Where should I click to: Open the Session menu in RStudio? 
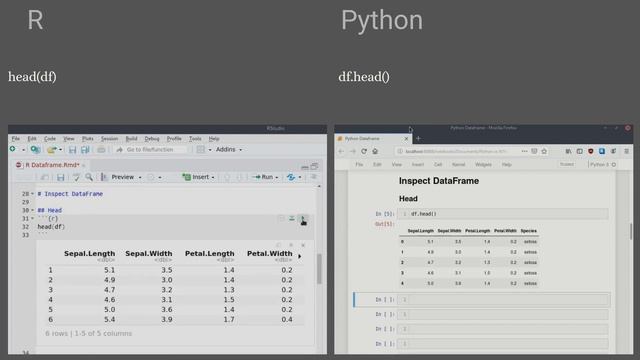[109, 139]
